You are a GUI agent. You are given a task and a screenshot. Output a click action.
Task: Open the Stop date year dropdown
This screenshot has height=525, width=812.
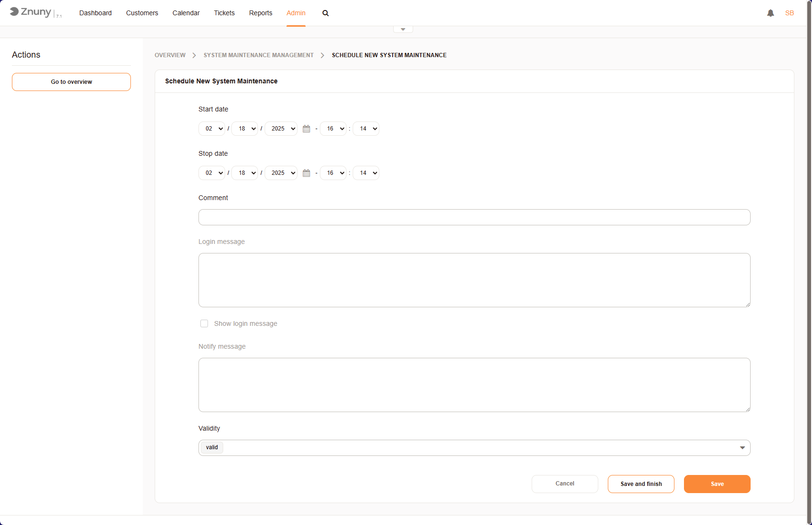[x=281, y=173]
